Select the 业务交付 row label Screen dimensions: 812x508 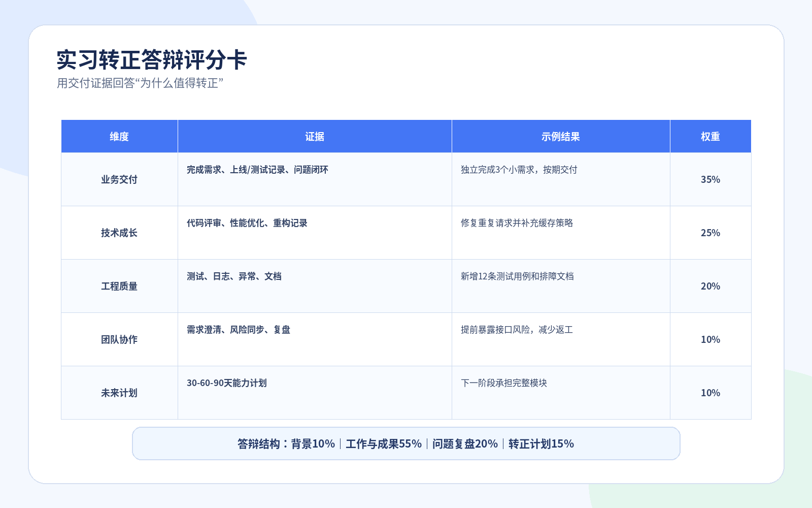119,179
